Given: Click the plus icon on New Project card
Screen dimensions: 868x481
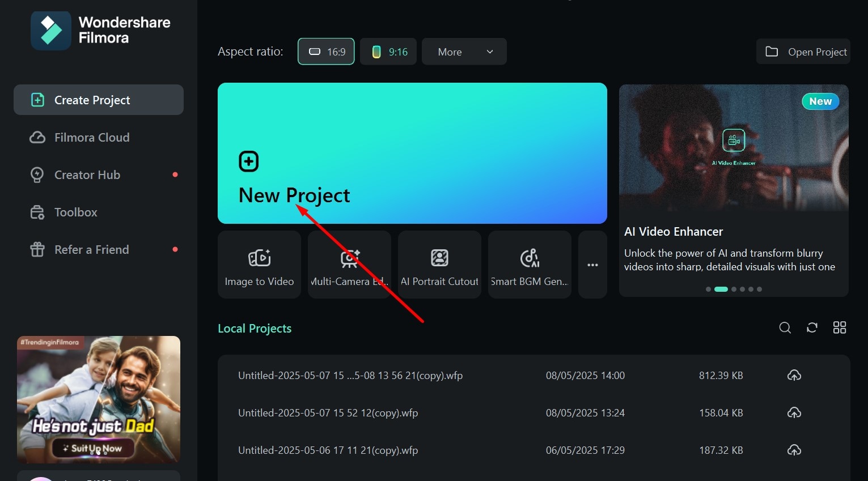Looking at the screenshot, I should [249, 161].
